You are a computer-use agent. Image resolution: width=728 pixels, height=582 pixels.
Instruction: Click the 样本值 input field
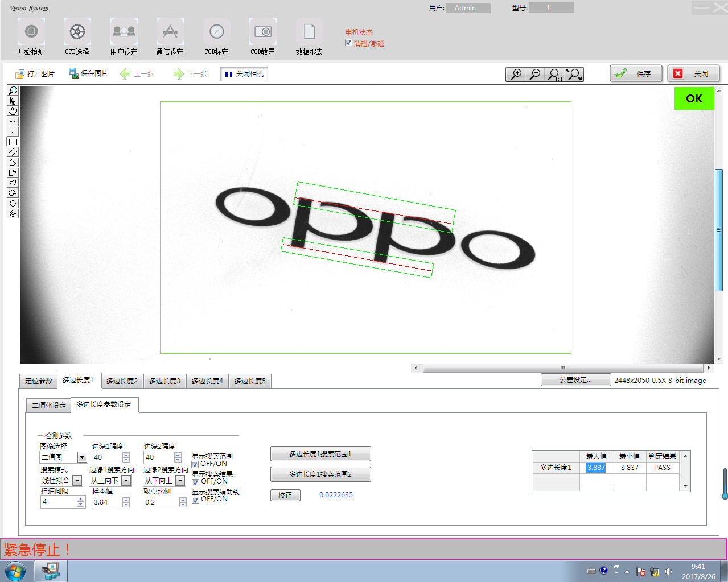(106, 502)
